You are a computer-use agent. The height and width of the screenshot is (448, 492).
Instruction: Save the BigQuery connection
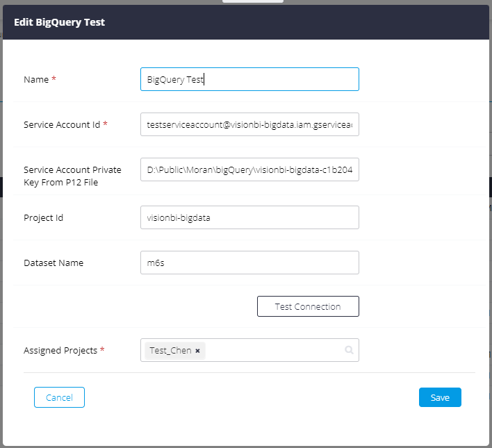pyautogui.click(x=440, y=397)
